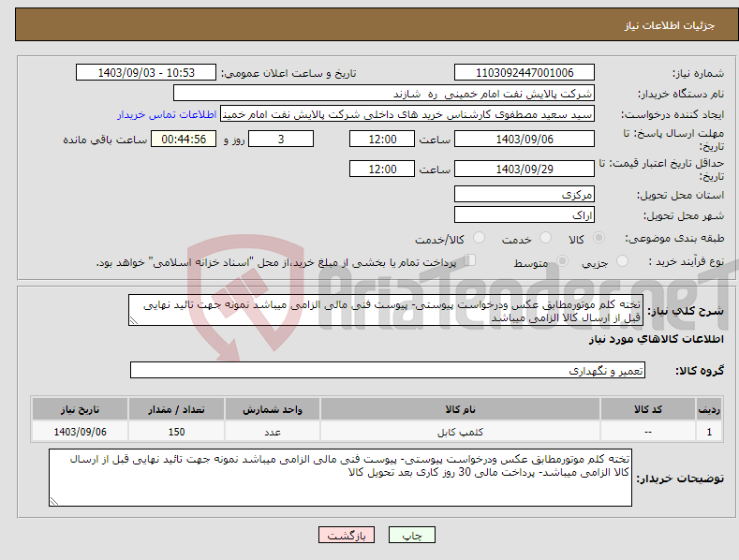Click the remaining time field 00:44:56
The image size is (739, 560).
[x=184, y=139]
